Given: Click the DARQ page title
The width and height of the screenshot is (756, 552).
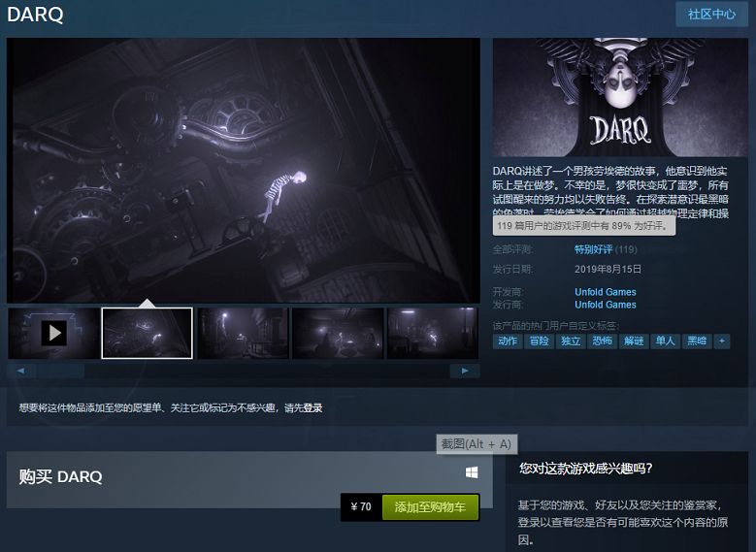Looking at the screenshot, I should [35, 15].
